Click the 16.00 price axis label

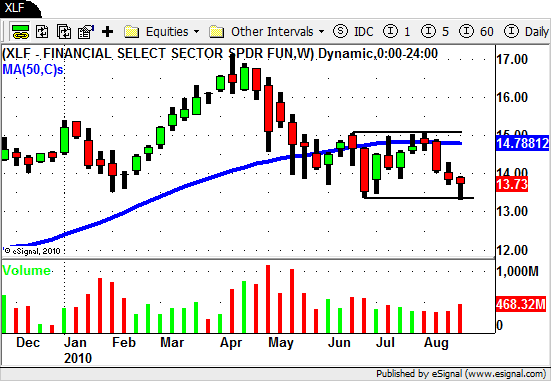pyautogui.click(x=512, y=97)
